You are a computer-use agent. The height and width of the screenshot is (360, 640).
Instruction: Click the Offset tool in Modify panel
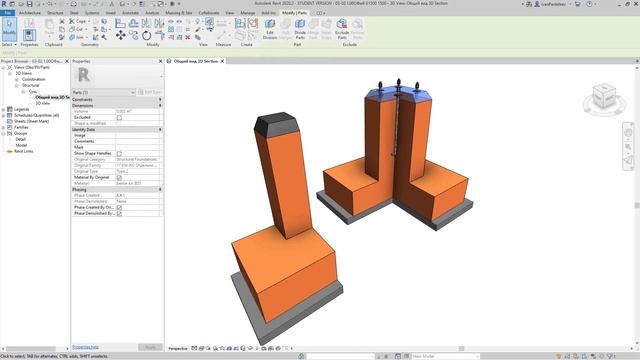tap(133, 24)
